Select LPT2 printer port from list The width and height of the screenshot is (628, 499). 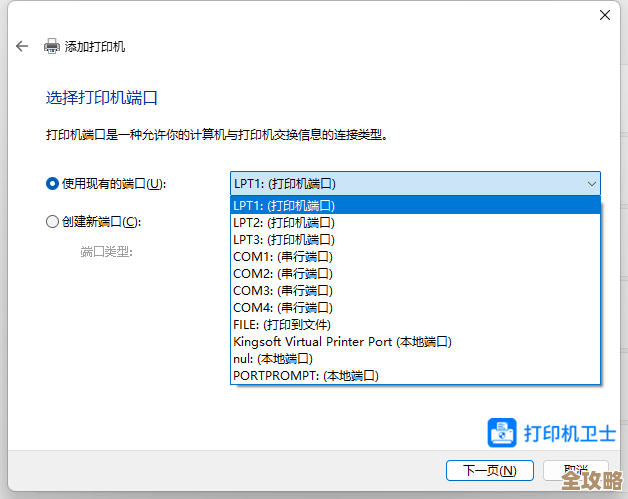click(x=415, y=222)
